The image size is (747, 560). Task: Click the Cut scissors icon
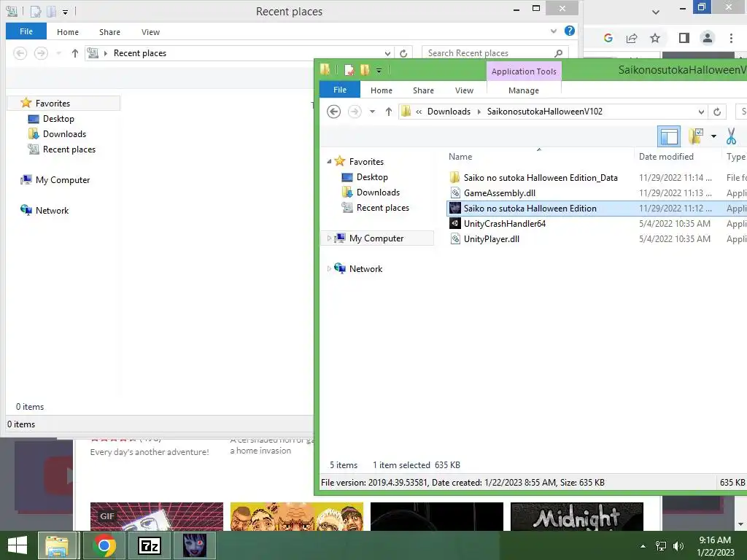click(731, 136)
